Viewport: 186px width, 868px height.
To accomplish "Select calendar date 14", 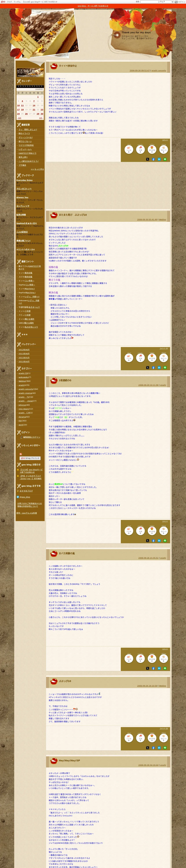I will pos(34,105).
